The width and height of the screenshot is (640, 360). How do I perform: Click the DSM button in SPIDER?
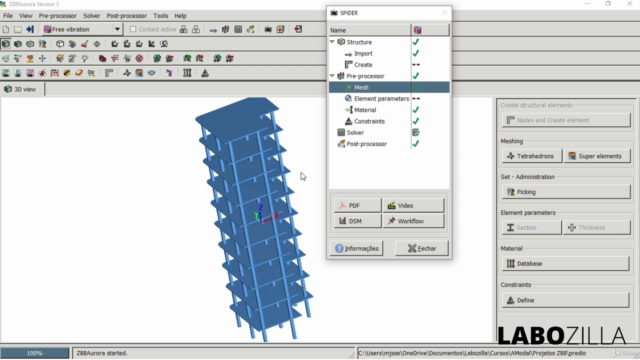click(358, 221)
